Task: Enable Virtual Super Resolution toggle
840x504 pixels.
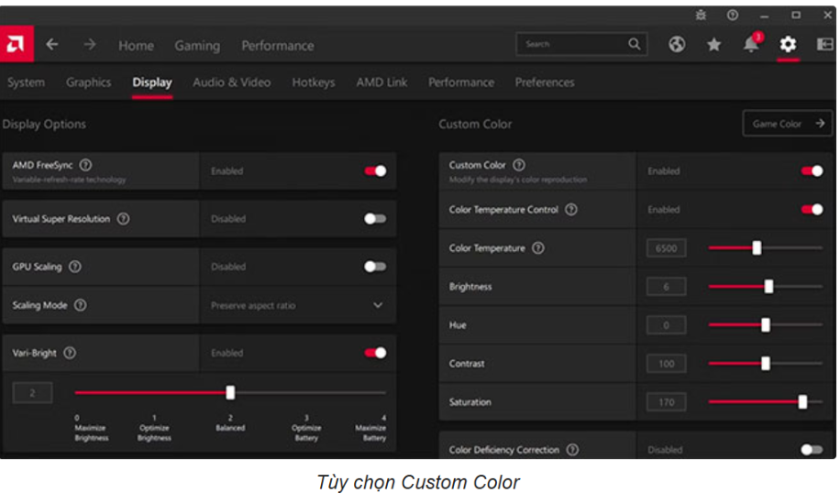Action: pos(375,219)
